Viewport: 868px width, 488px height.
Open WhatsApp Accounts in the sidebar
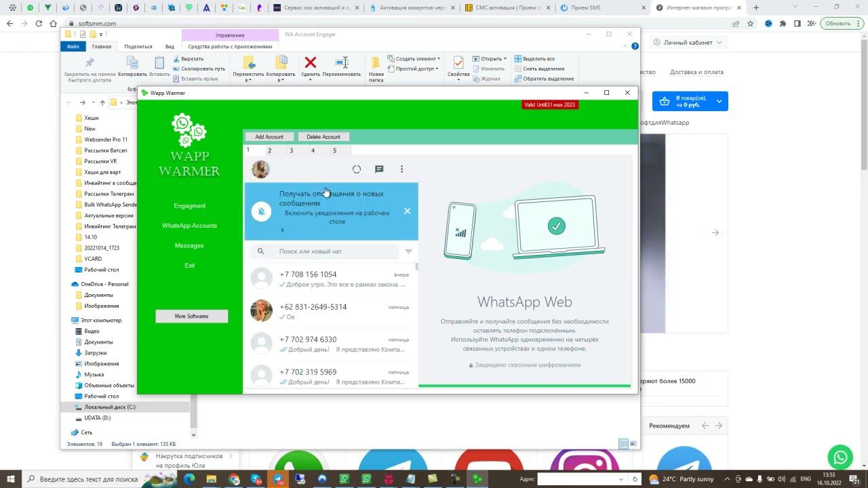click(190, 226)
